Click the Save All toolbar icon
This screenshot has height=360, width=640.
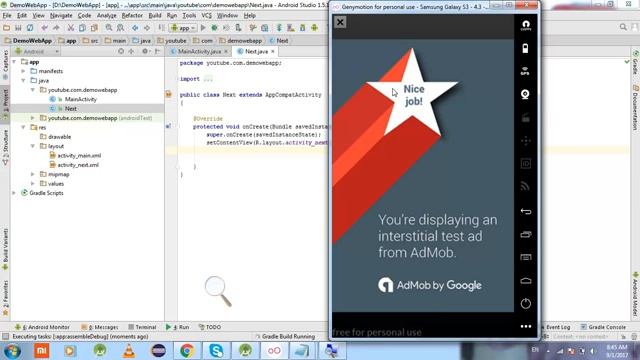[x=18, y=28]
